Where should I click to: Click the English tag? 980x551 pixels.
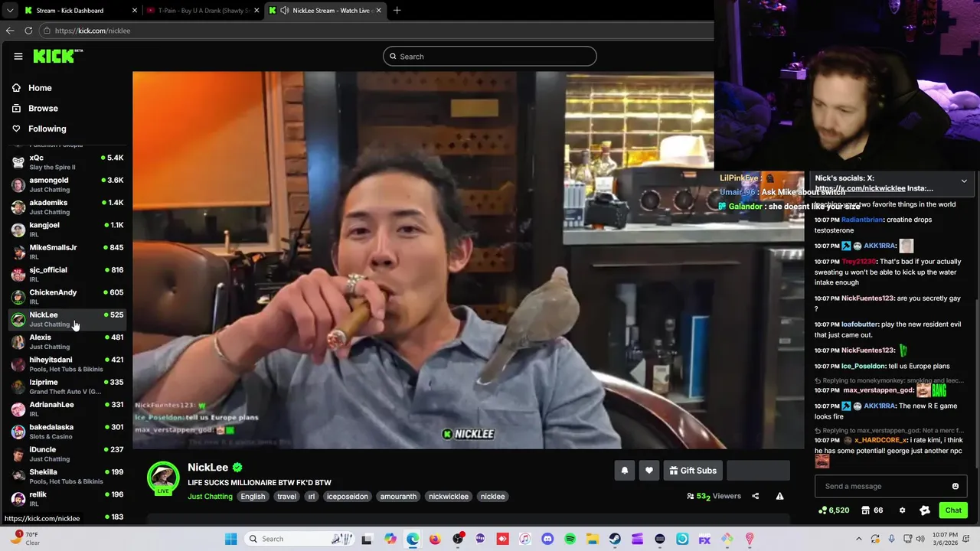pyautogui.click(x=253, y=497)
